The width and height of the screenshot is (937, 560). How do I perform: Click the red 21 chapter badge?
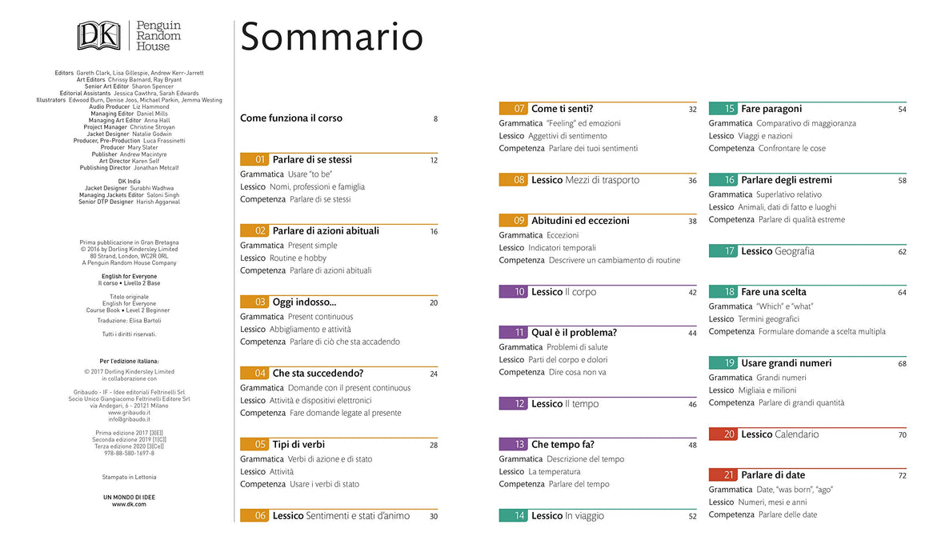point(723,475)
